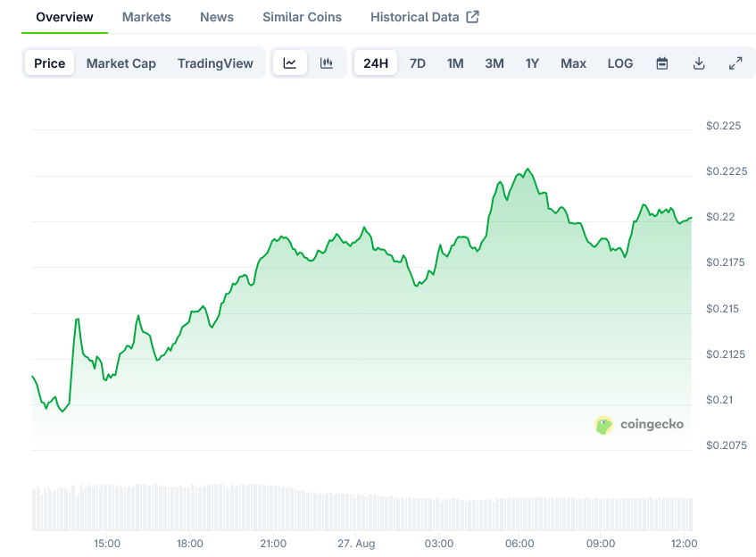Viewport: 756px width, 557px height.
Task: Select the Max time range
Action: (573, 63)
